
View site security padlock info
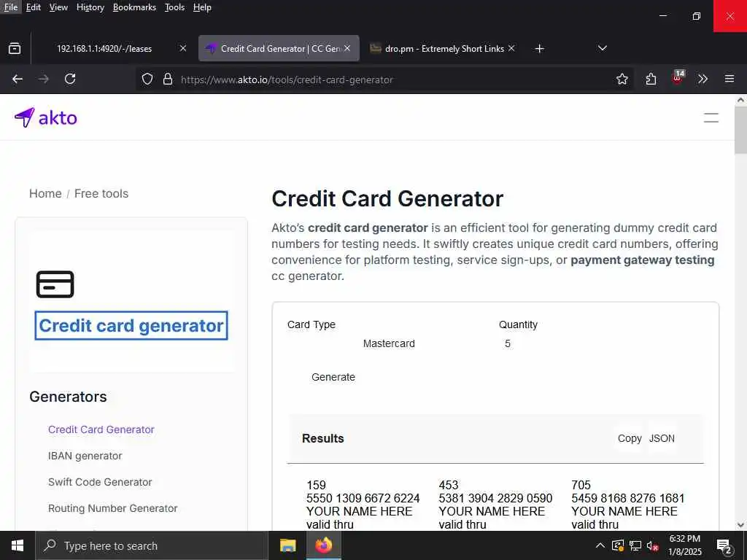point(168,79)
